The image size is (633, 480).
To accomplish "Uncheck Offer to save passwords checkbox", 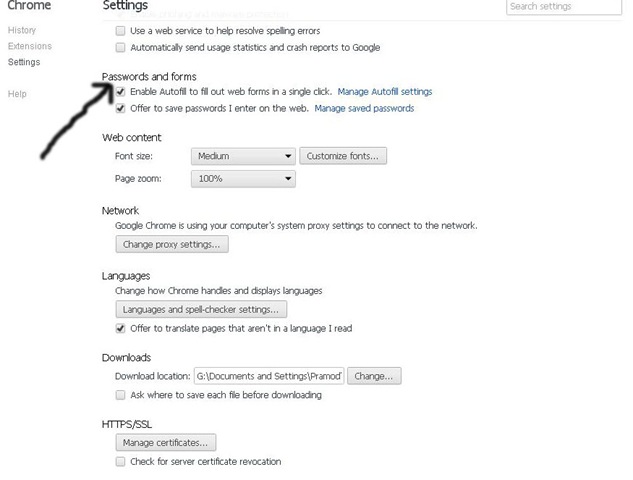I will (121, 108).
